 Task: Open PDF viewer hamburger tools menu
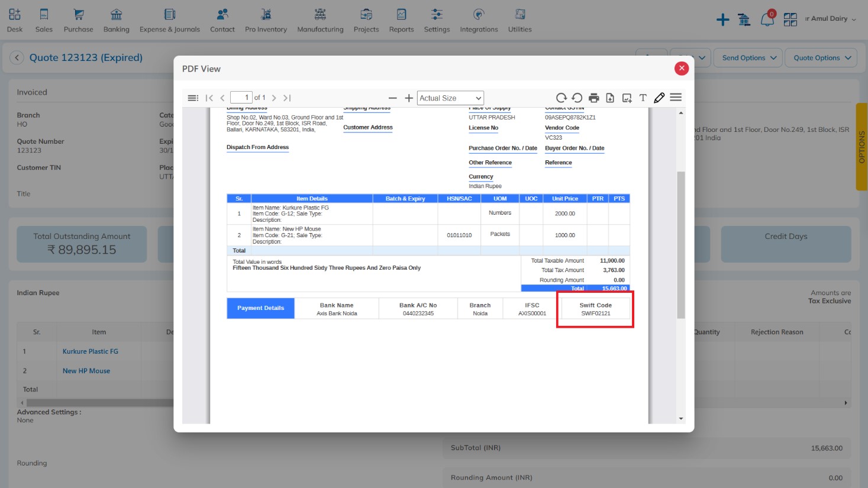pyautogui.click(x=676, y=98)
